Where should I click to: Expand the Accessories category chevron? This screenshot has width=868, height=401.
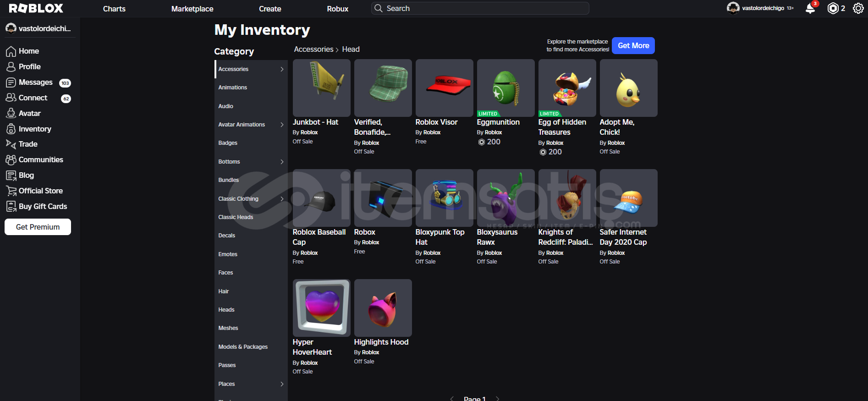tap(282, 69)
